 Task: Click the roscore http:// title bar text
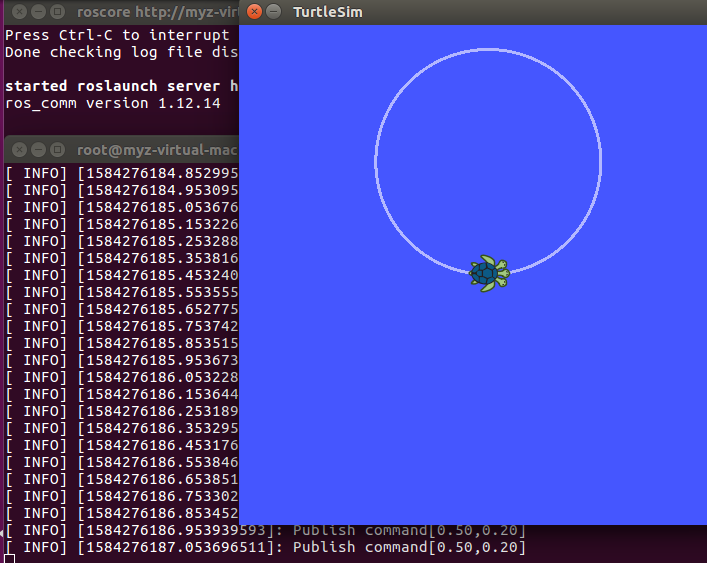(x=158, y=12)
